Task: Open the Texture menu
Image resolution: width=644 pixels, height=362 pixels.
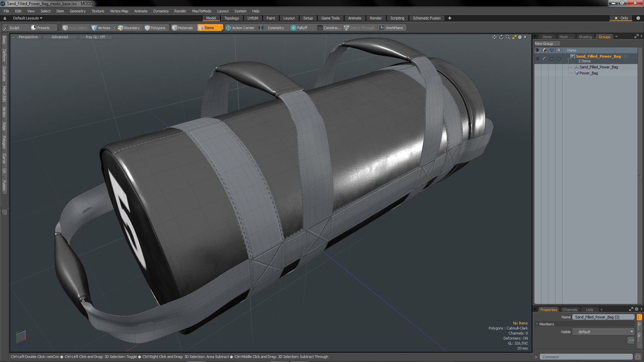Action: 98,11
